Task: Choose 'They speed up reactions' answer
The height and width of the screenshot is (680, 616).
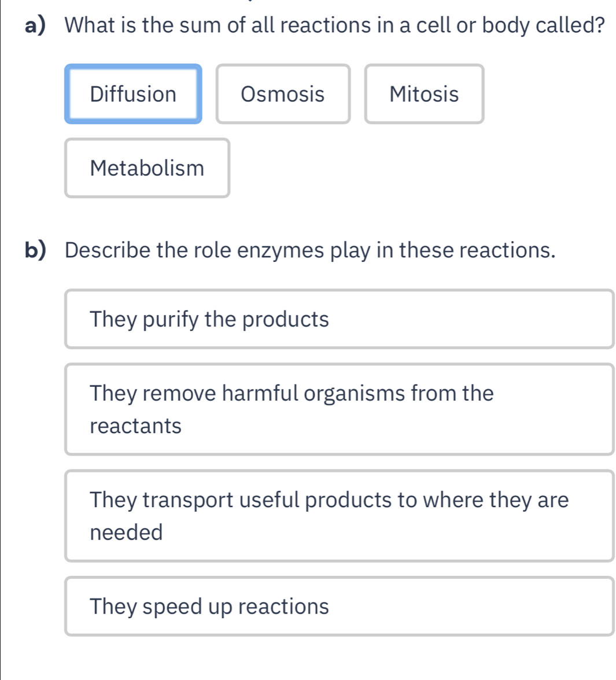Action: (339, 607)
